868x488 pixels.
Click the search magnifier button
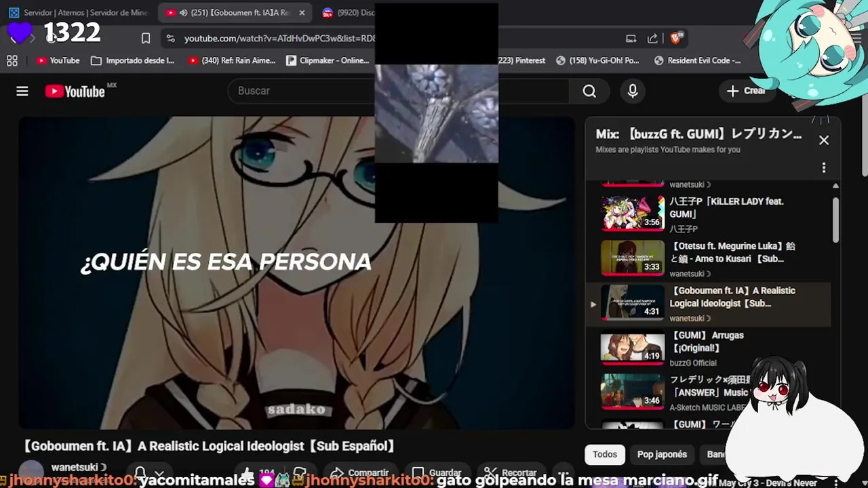[589, 91]
